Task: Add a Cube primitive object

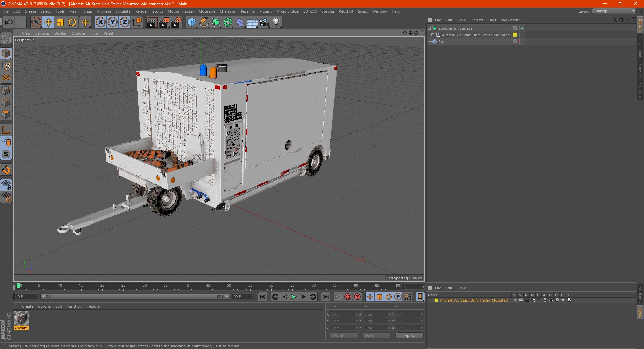Action: point(192,22)
